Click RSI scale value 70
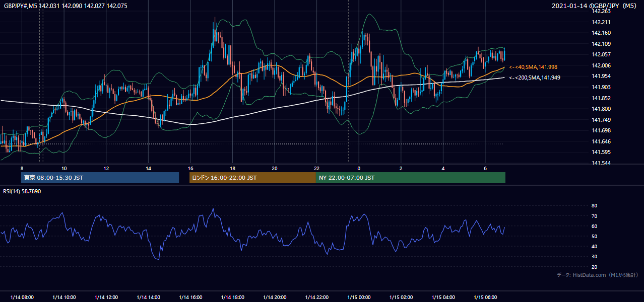 pyautogui.click(x=594, y=216)
